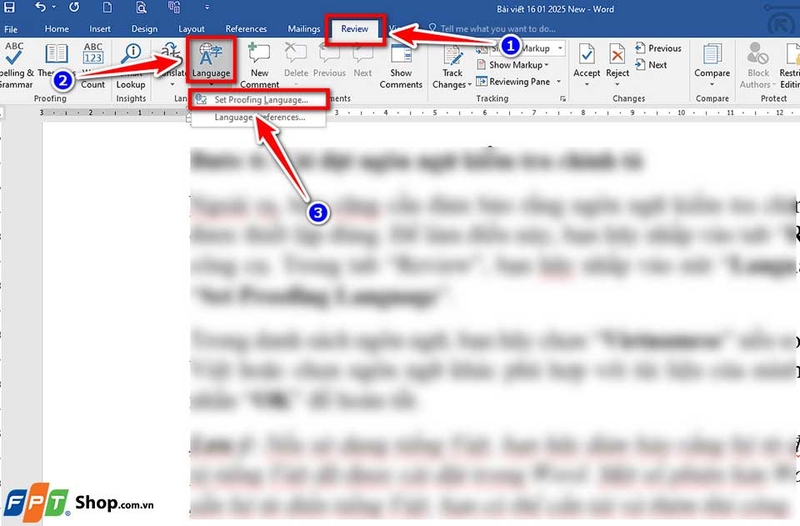This screenshot has width=800, height=526.
Task: Jump to Next change
Action: [651, 65]
